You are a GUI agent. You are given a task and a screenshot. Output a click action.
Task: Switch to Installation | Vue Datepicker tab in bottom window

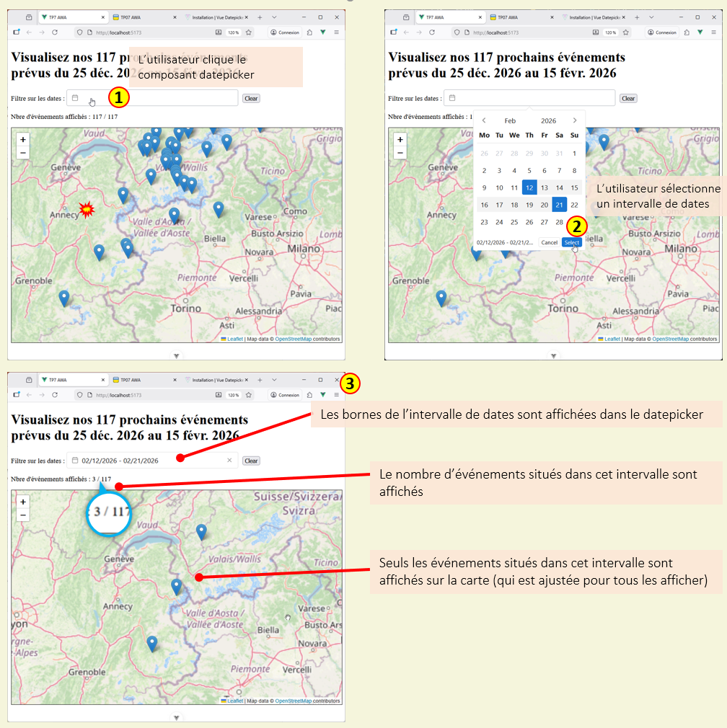[215, 380]
